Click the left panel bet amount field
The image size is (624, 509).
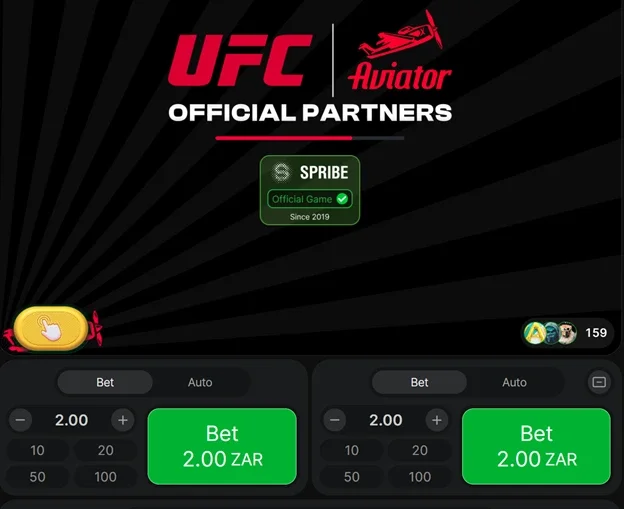click(72, 420)
